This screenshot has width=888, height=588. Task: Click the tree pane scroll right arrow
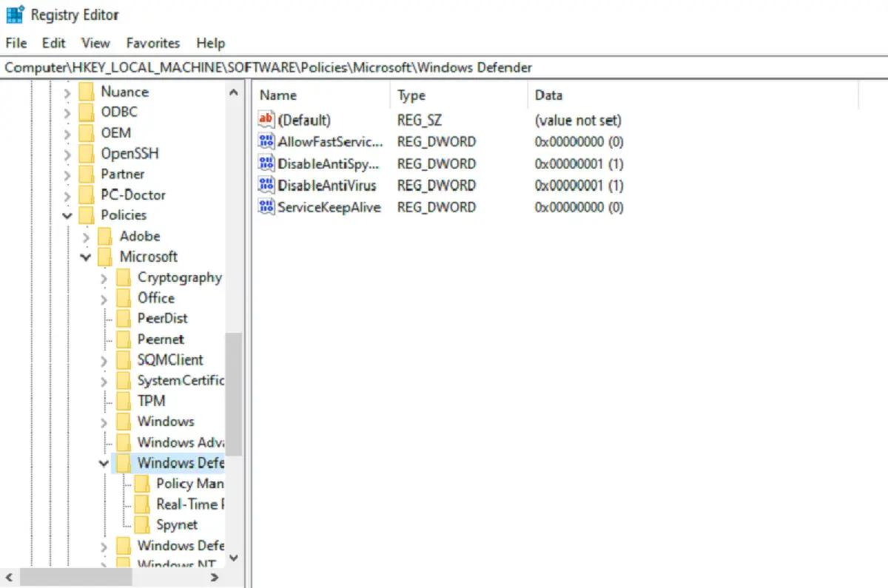coord(215,577)
